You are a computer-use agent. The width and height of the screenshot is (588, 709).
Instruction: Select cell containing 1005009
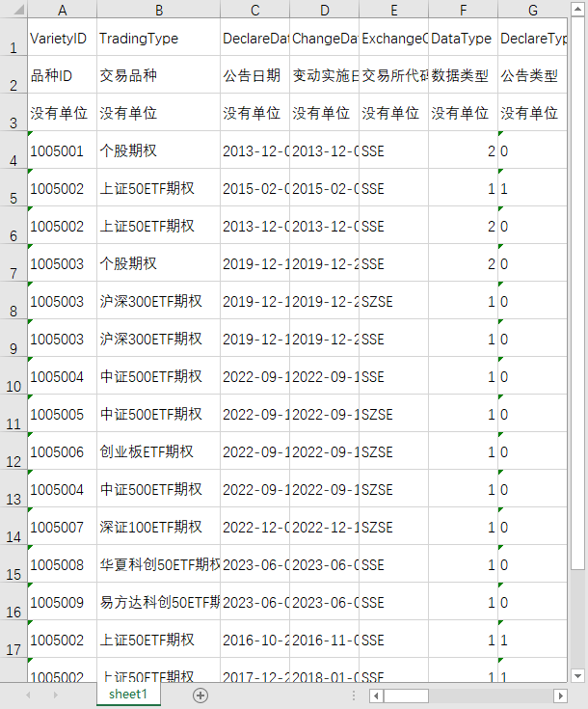pyautogui.click(x=63, y=601)
